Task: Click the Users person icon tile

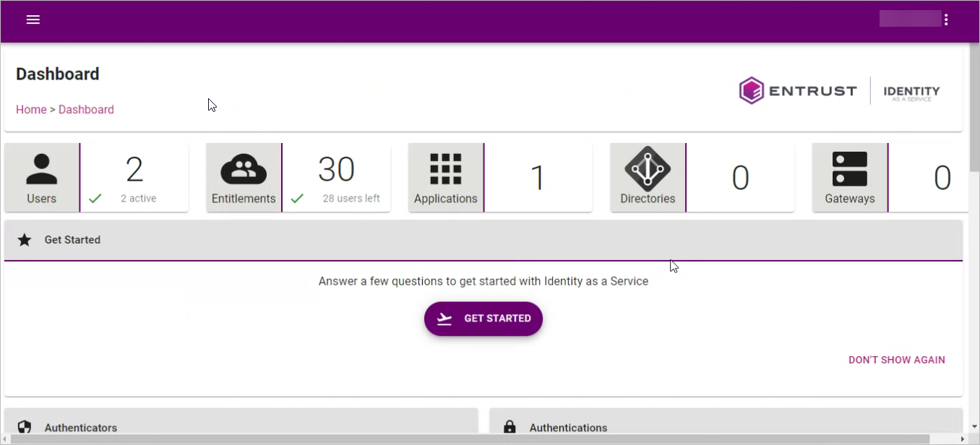Action: coord(42,178)
